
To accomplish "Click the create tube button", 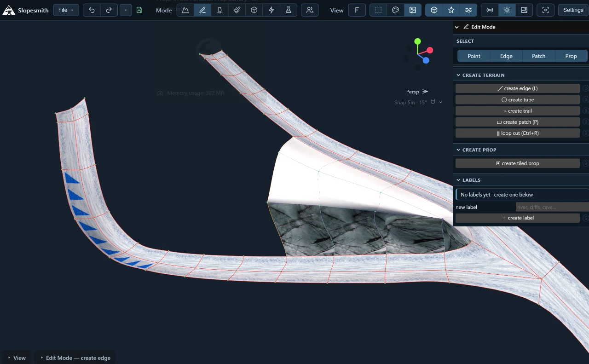I will tap(518, 100).
